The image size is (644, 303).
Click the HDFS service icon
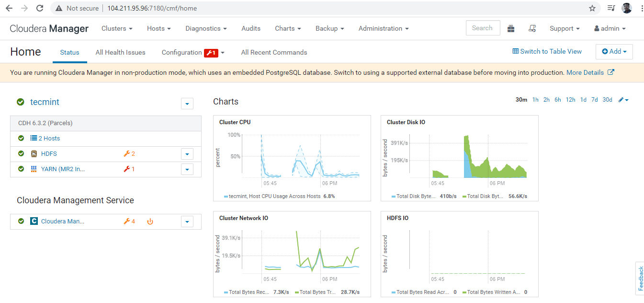pyautogui.click(x=34, y=154)
